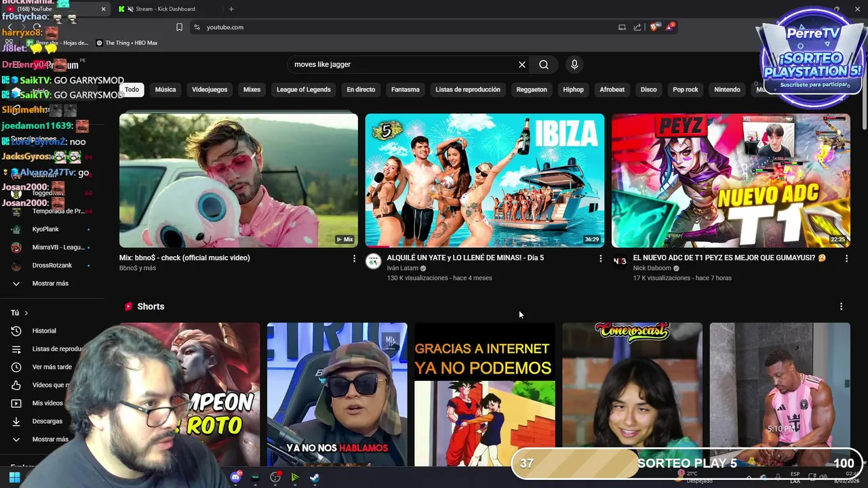Play the IBIZA yacht video thumbnail

(x=485, y=180)
